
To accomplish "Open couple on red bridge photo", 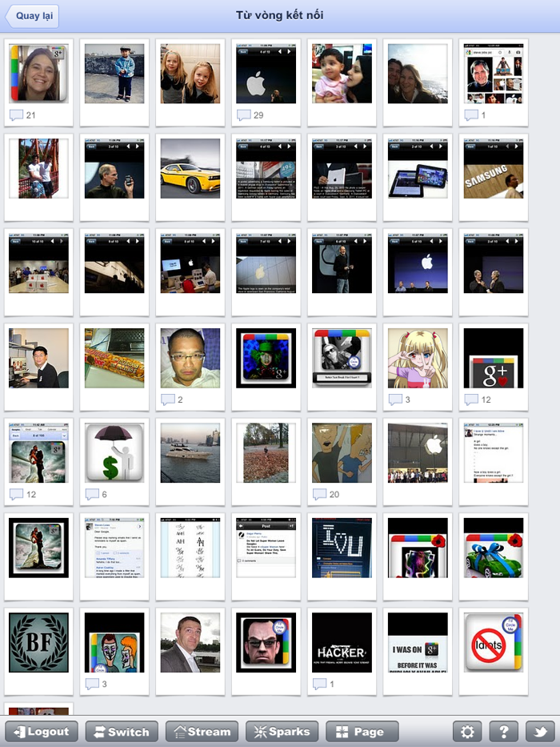I will pos(38,168).
